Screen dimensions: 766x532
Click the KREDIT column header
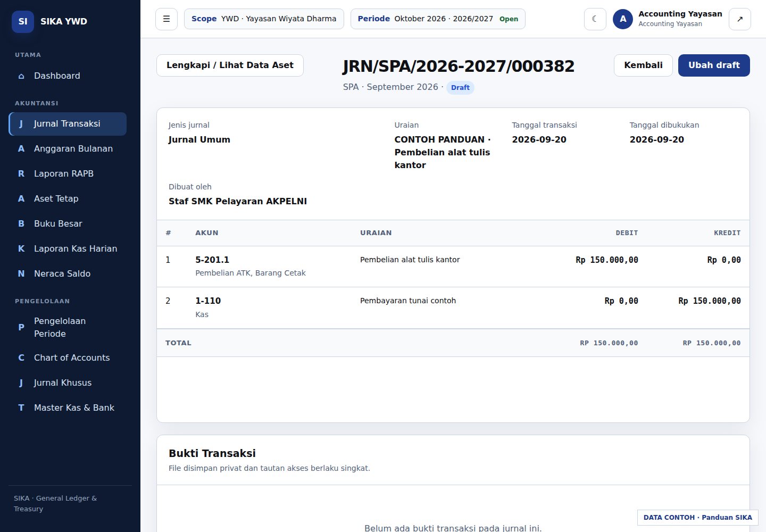tap(727, 233)
